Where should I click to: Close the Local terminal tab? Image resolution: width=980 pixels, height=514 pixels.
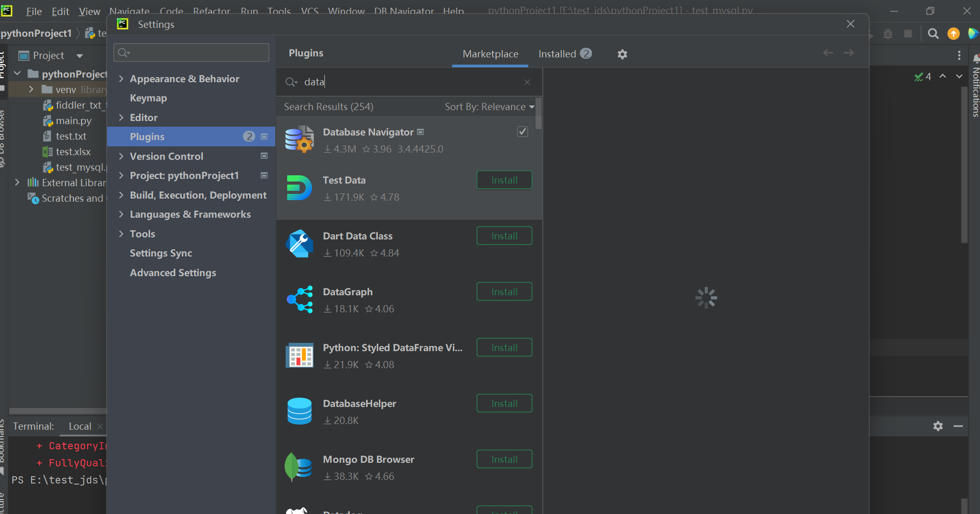[x=100, y=427]
